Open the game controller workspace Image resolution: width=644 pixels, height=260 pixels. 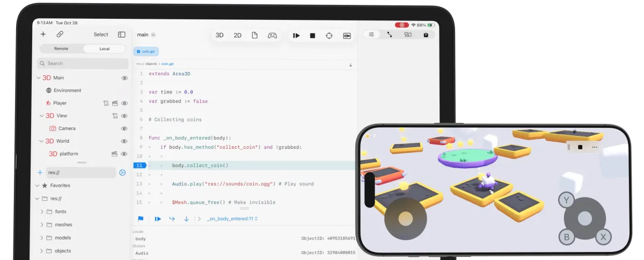point(273,35)
